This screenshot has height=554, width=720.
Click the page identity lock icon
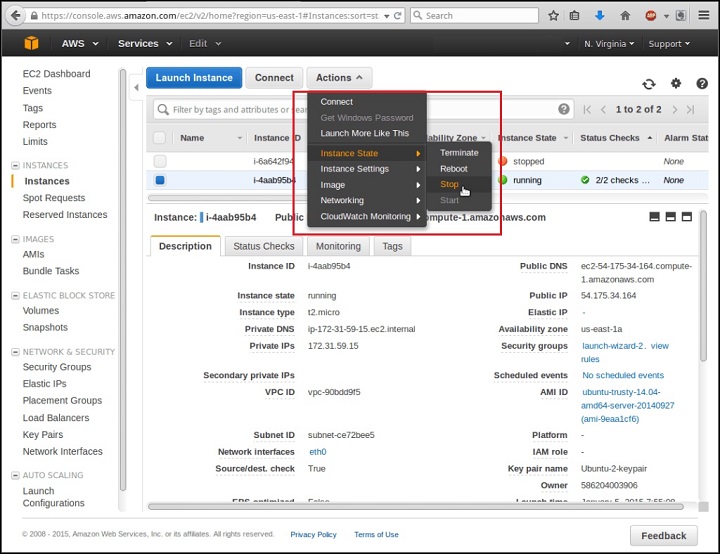34,16
